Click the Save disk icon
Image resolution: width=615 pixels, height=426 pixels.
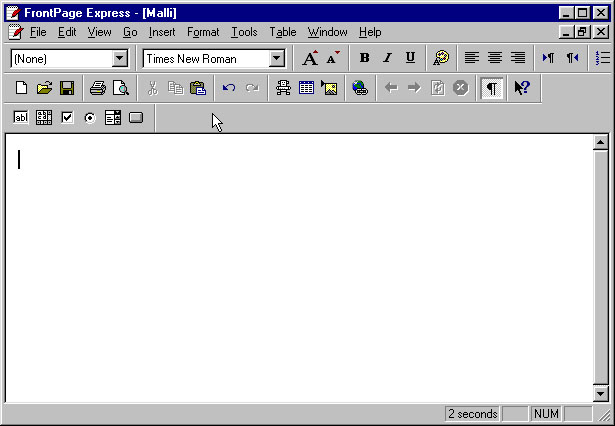[x=67, y=88]
